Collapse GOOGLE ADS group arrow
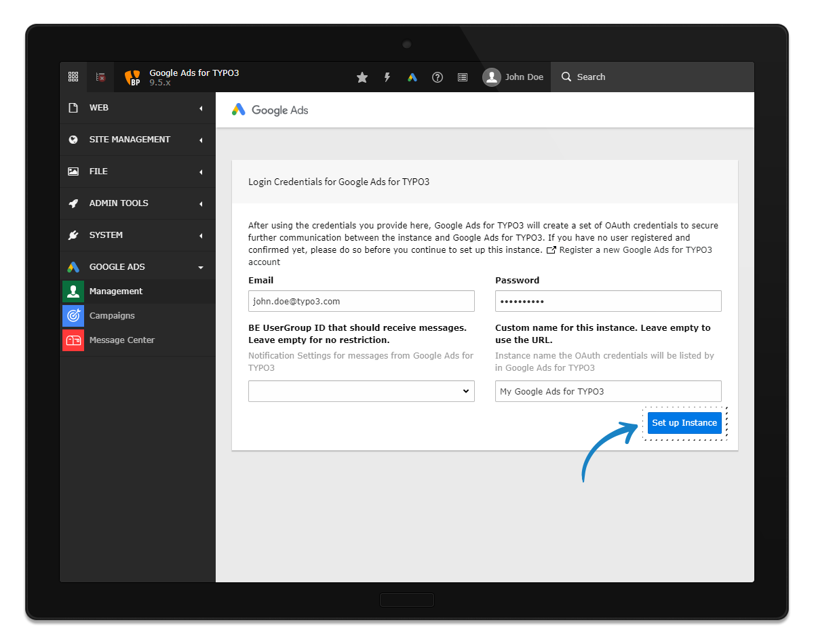The height and width of the screenshot is (644, 814). [201, 268]
